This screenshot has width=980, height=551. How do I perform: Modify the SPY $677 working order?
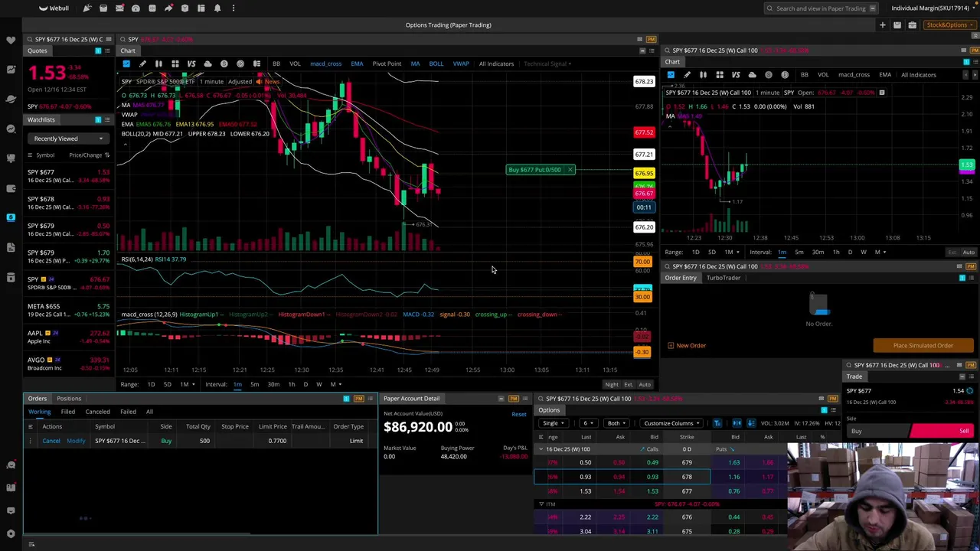coord(76,441)
